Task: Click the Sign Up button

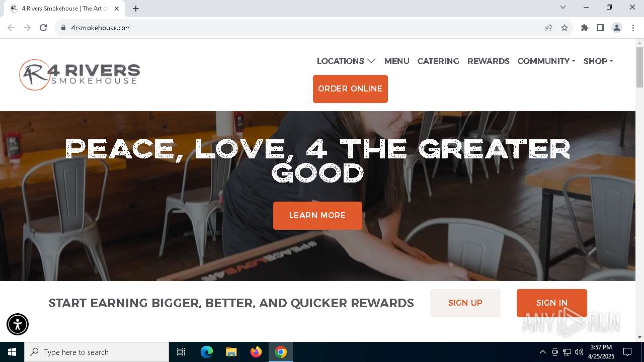Action: [x=465, y=303]
